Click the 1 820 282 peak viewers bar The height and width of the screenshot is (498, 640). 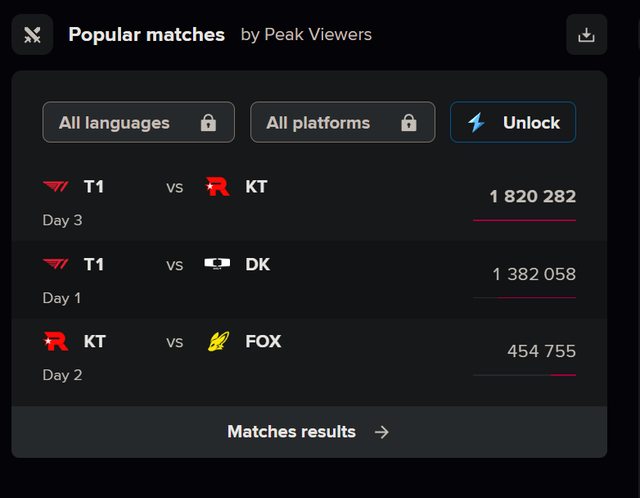click(x=524, y=220)
